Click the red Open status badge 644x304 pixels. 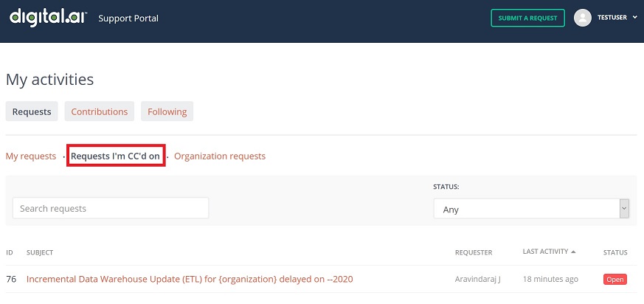click(x=614, y=280)
